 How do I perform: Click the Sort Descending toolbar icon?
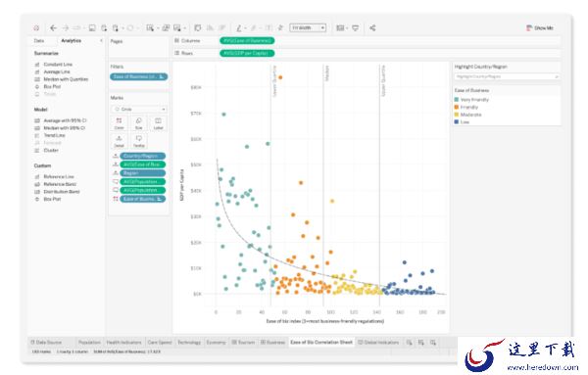coord(222,28)
